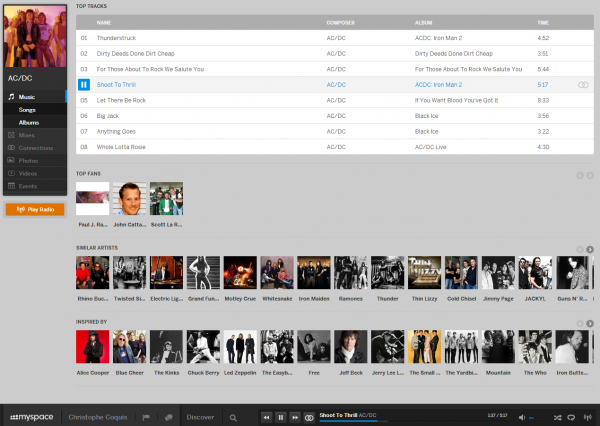Open Motley Crue similar artist
The image size is (600, 426).
click(240, 273)
